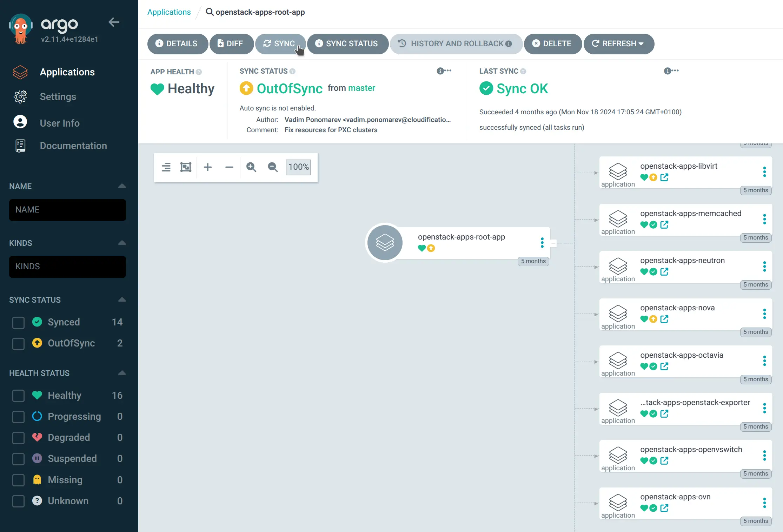Screen dimensions: 783x532
Task: Collapse the HEALTH STATUS filter section
Action: 122,373
